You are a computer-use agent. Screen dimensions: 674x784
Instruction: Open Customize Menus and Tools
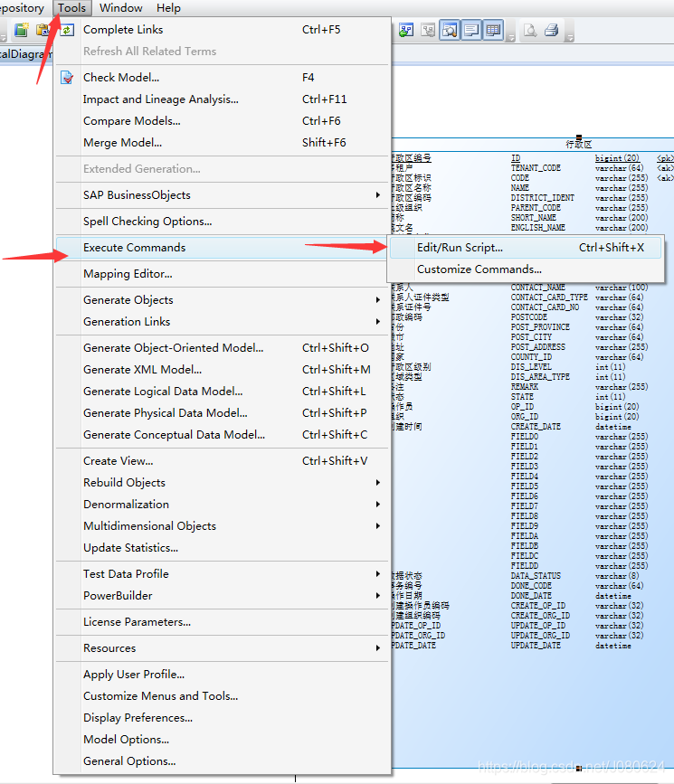223,696
